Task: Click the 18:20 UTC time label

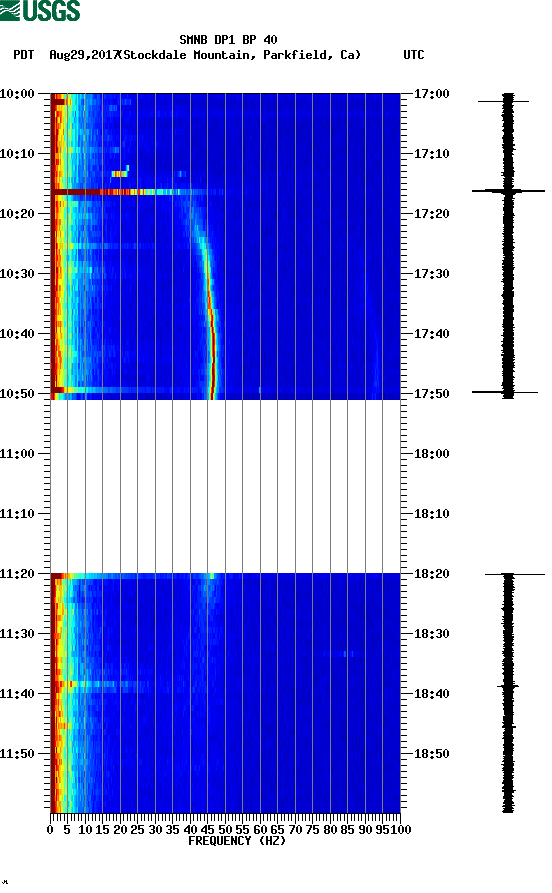Action: [x=431, y=574]
